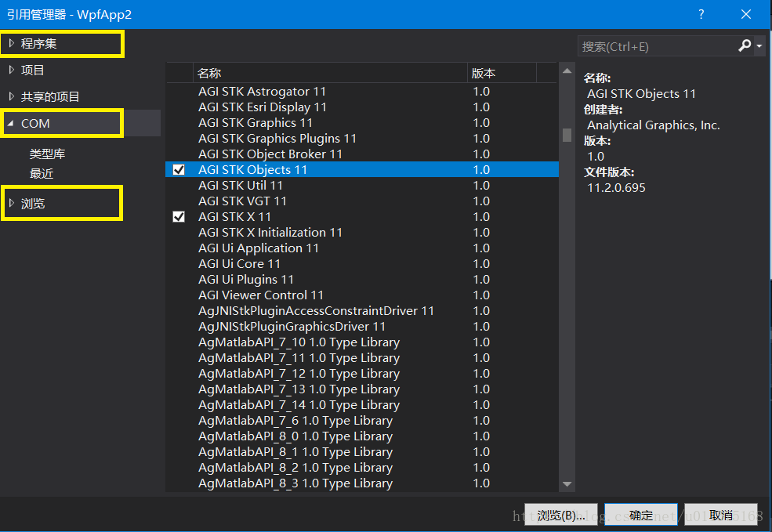Uncheck AGI STK X 11 checkbox
The width and height of the screenshot is (772, 532).
[179, 216]
